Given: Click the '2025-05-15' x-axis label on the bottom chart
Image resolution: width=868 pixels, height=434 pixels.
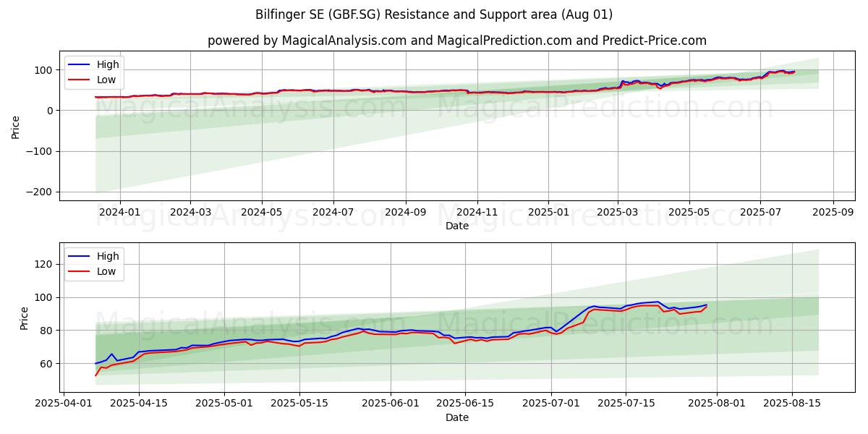Looking at the screenshot, I should coord(299,404).
